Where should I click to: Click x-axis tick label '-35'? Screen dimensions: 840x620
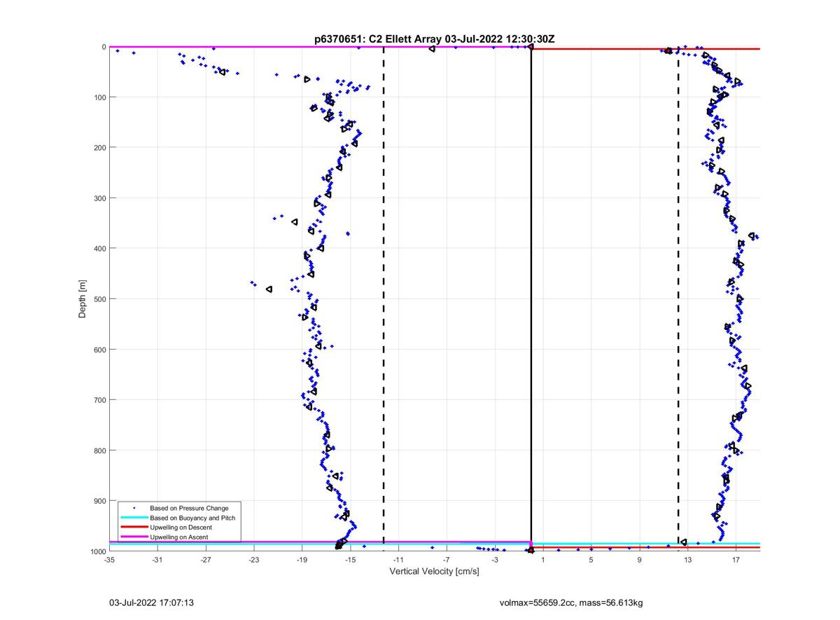109,560
